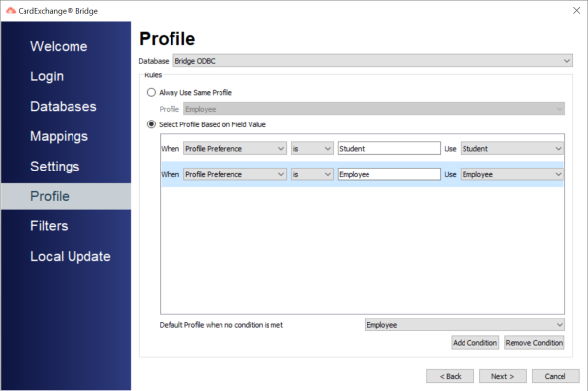Open the field dropdown in the Student rule
Screen dimensions: 588x391
[x=235, y=148]
